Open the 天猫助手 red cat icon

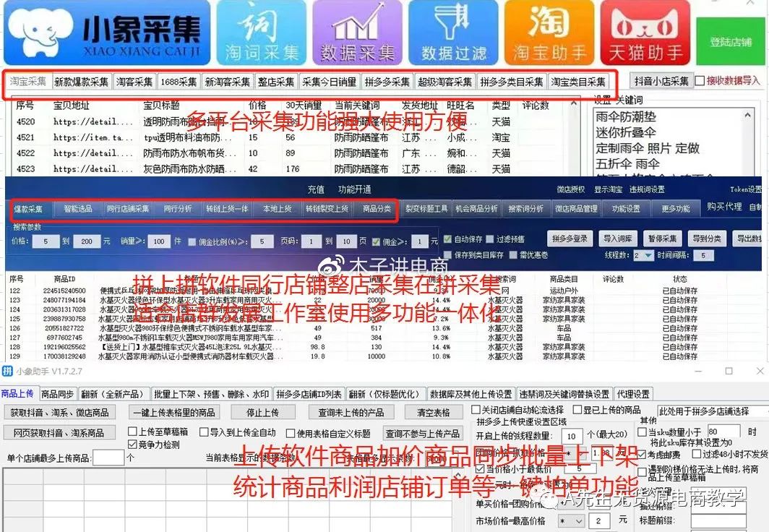(x=645, y=33)
